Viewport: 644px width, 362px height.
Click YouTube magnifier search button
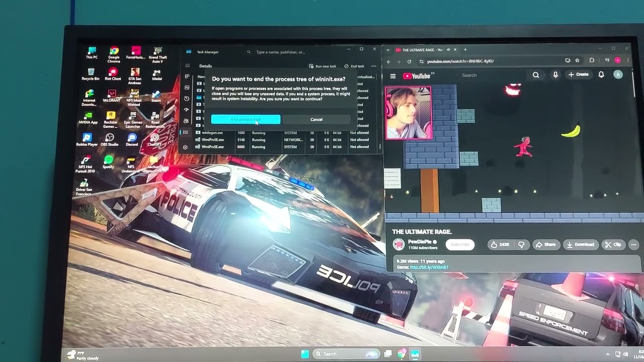pos(536,75)
